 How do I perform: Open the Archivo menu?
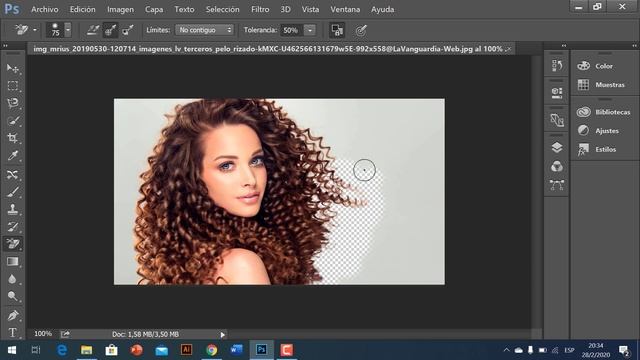tap(45, 9)
